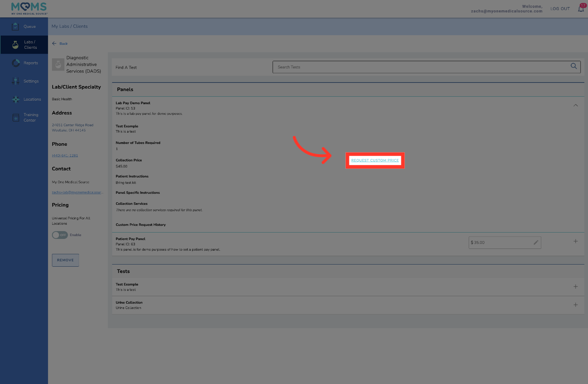Enable Universal Pricing toggle switch
Screen dimensions: 588x384
click(60, 235)
